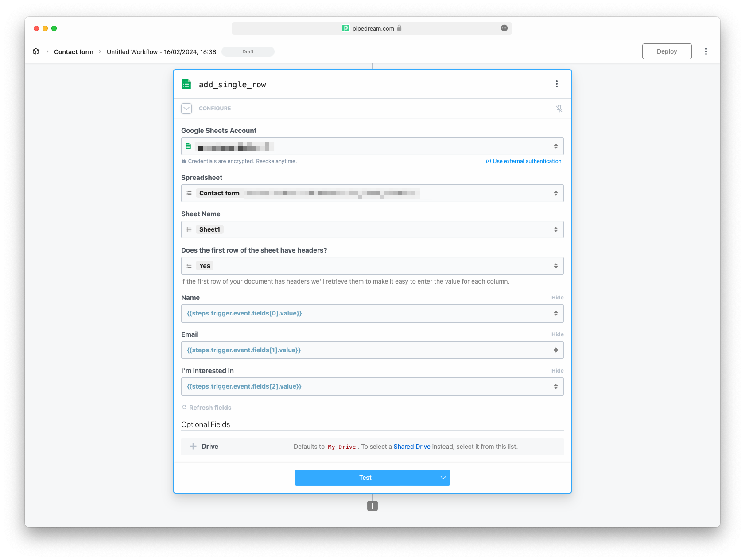Click the browser page options ellipsis icon

tap(504, 28)
